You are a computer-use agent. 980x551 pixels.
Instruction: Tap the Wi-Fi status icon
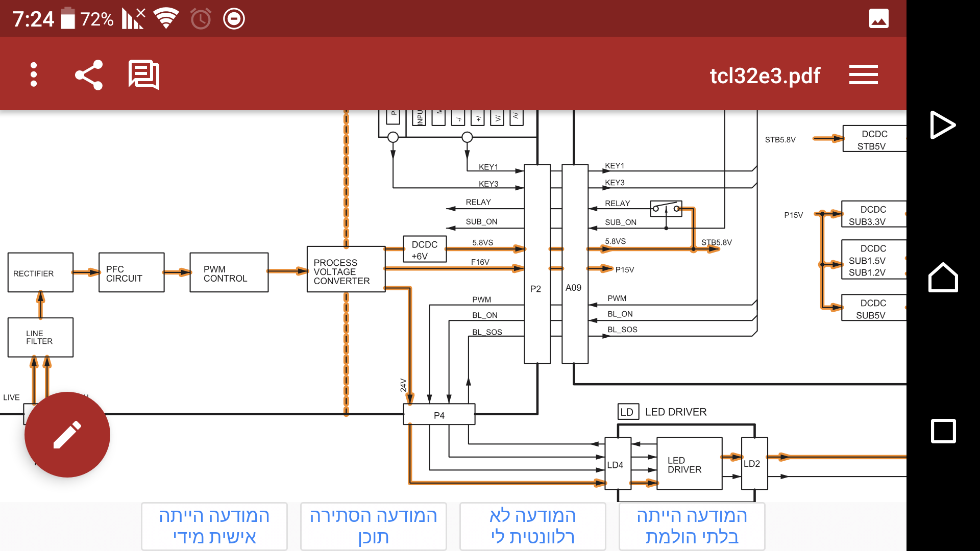coord(166,19)
